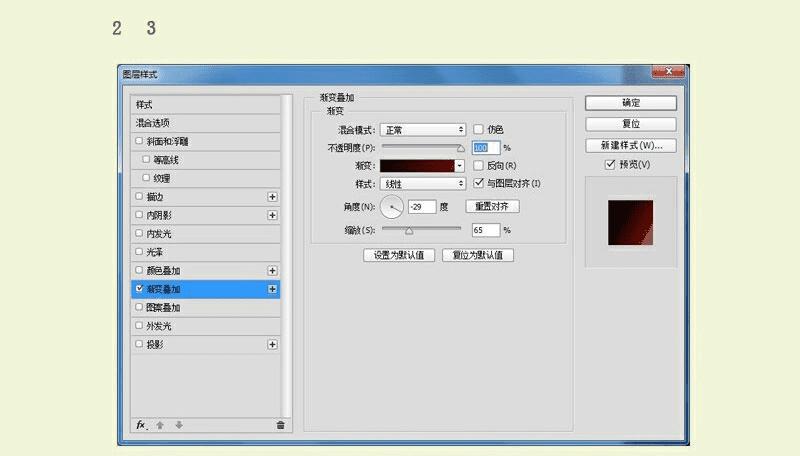Close the 图层样式 dialog
The image size is (800, 456).
[x=668, y=71]
